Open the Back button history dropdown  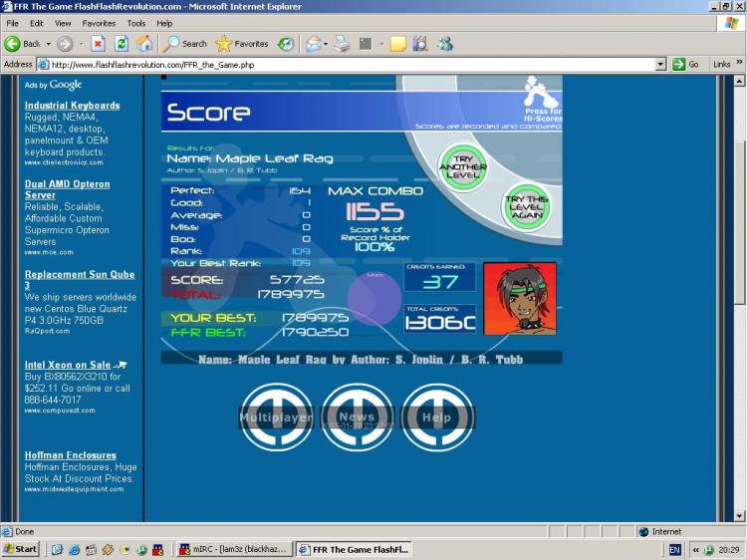(x=48, y=44)
